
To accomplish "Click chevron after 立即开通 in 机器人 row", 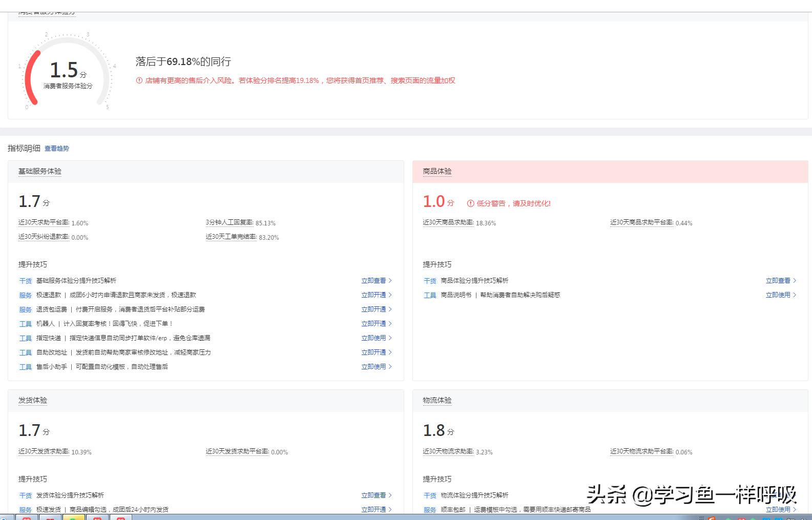I will (x=390, y=324).
